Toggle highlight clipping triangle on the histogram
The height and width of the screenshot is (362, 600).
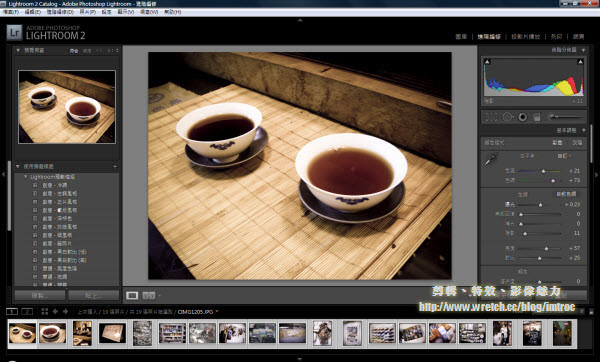click(580, 62)
